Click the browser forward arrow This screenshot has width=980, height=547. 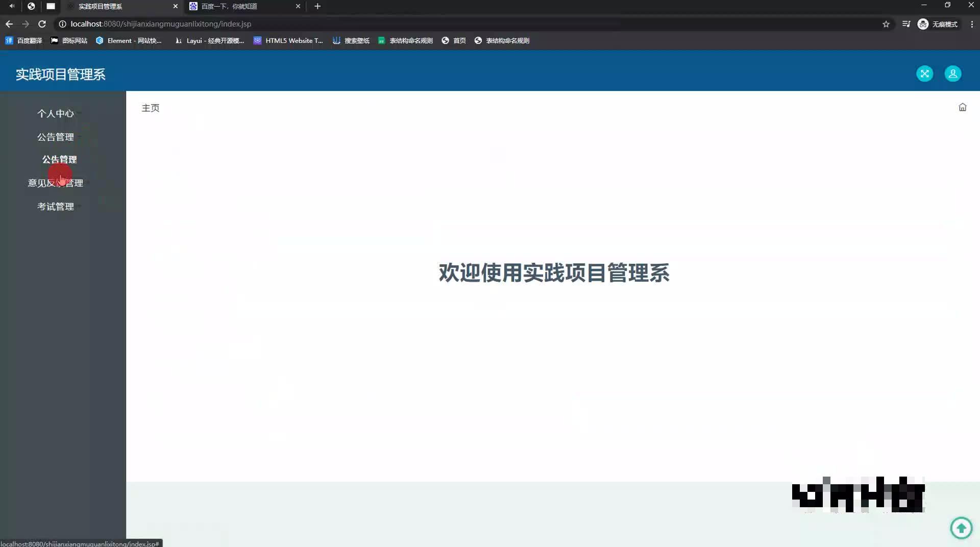[26, 23]
